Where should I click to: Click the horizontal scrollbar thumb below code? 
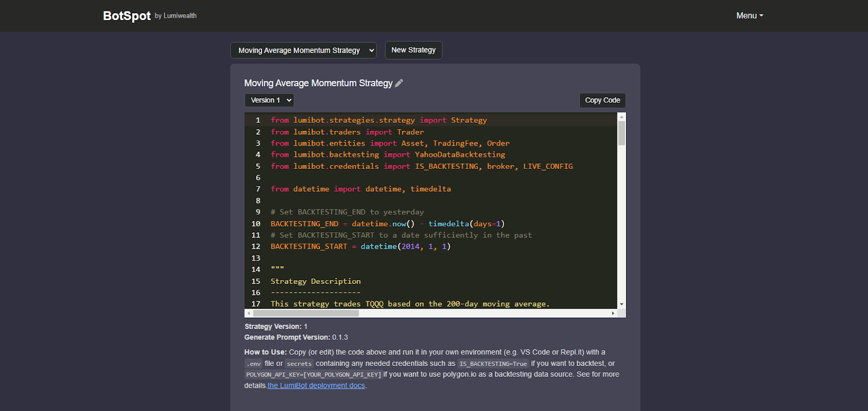point(306,313)
